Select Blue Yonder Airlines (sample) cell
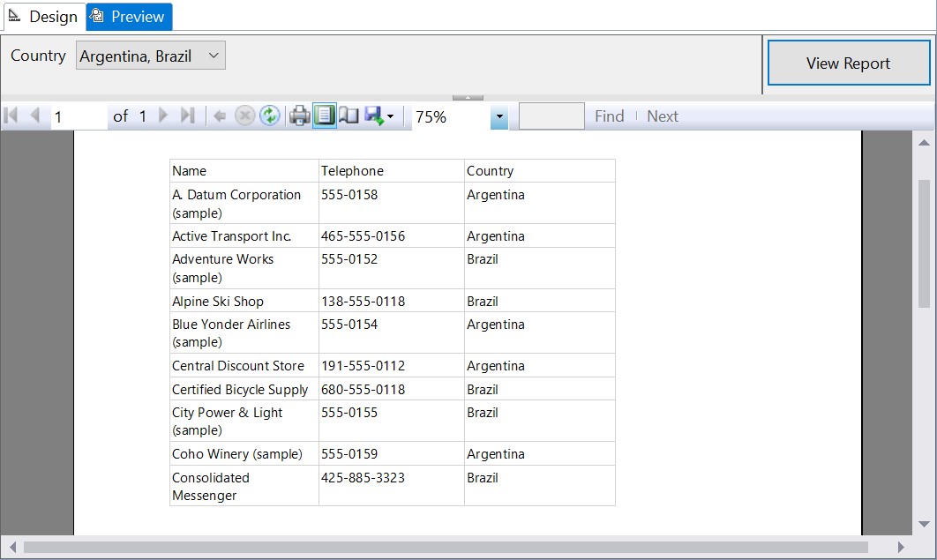Image resolution: width=937 pixels, height=560 pixels. tap(244, 332)
